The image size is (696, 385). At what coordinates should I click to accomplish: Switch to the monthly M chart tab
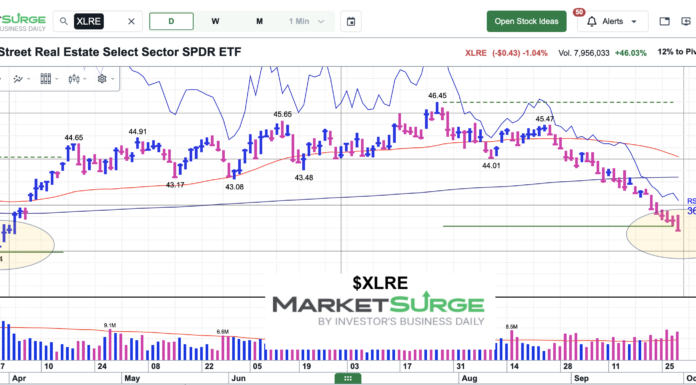(x=259, y=21)
